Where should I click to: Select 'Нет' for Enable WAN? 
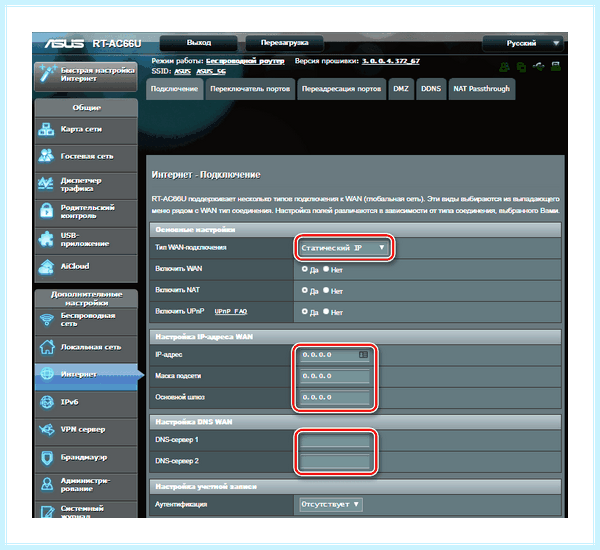pos(326,269)
